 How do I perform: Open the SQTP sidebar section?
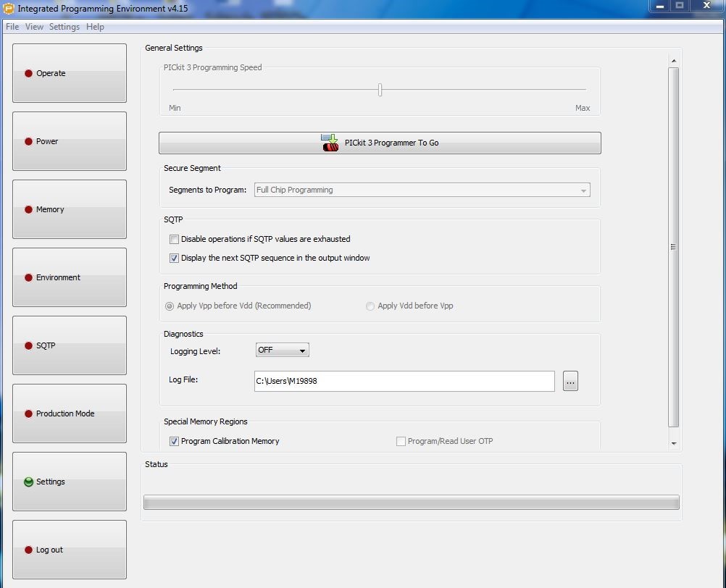coord(70,345)
